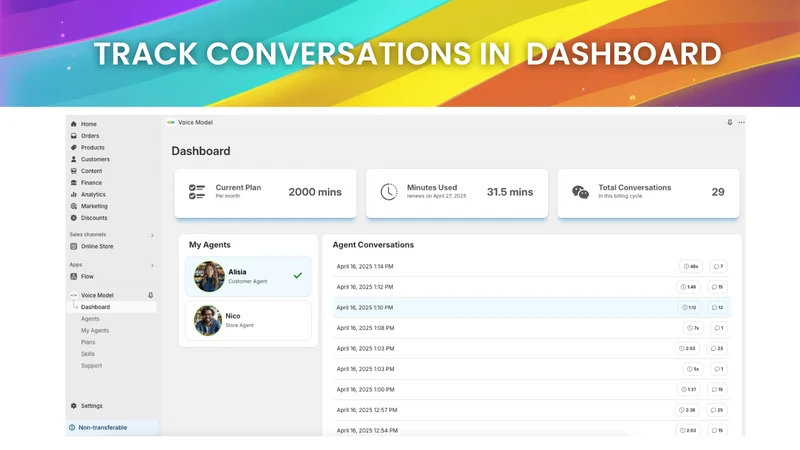Open the Flow app
This screenshot has height=450, width=800.
coord(87,277)
